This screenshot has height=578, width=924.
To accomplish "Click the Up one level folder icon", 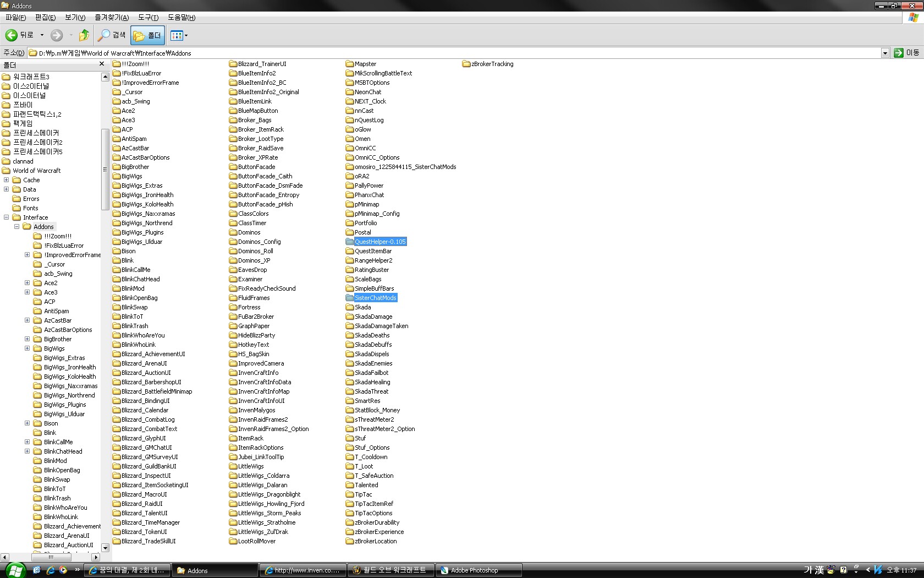I will coord(84,35).
